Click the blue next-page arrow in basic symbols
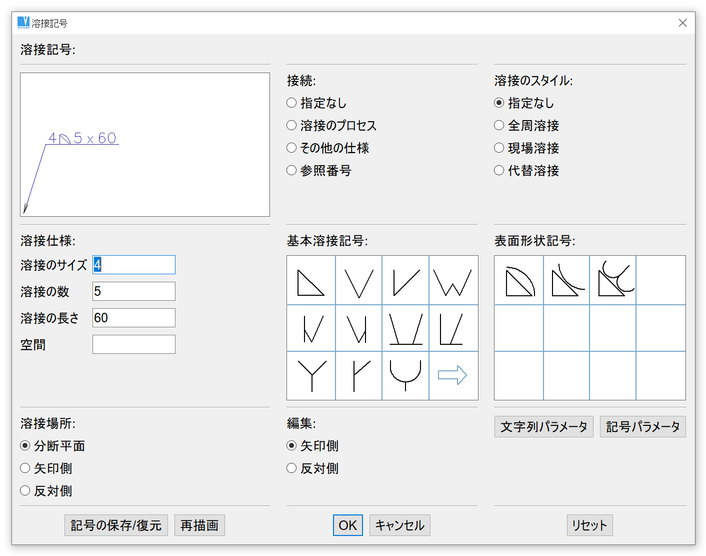The width and height of the screenshot is (706, 556). click(x=453, y=376)
